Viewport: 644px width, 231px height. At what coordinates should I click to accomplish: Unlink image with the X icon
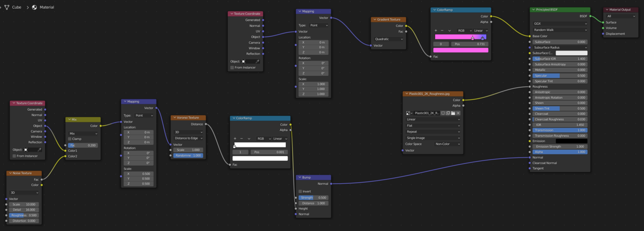point(458,113)
